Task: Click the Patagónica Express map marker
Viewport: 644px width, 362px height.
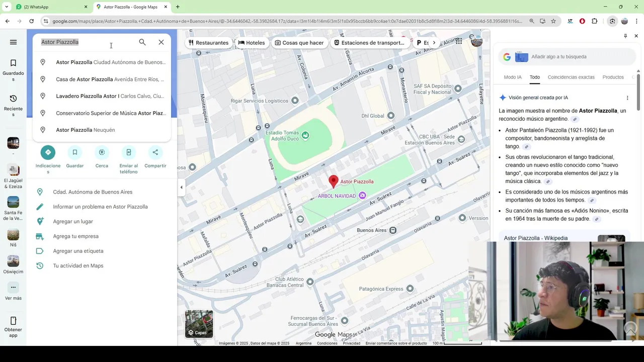Action: pos(410,289)
